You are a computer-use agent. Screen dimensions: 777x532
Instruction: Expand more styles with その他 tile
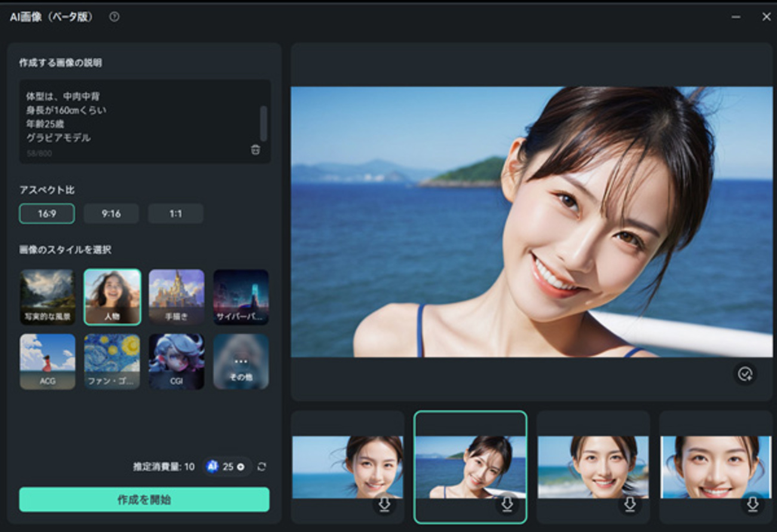point(241,362)
